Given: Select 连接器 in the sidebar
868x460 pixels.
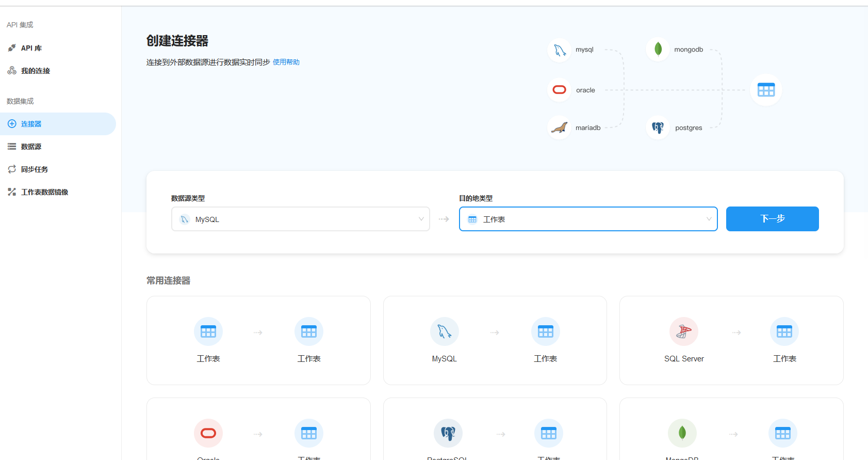Looking at the screenshot, I should tap(31, 124).
